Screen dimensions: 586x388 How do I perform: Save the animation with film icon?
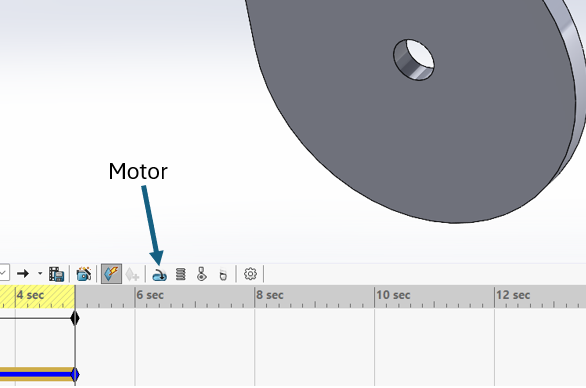coord(56,274)
